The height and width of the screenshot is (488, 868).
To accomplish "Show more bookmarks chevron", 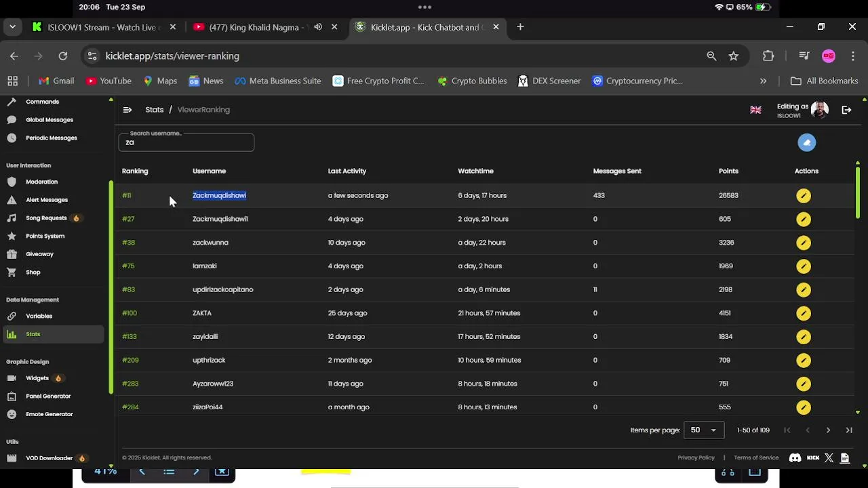I will pyautogui.click(x=763, y=81).
